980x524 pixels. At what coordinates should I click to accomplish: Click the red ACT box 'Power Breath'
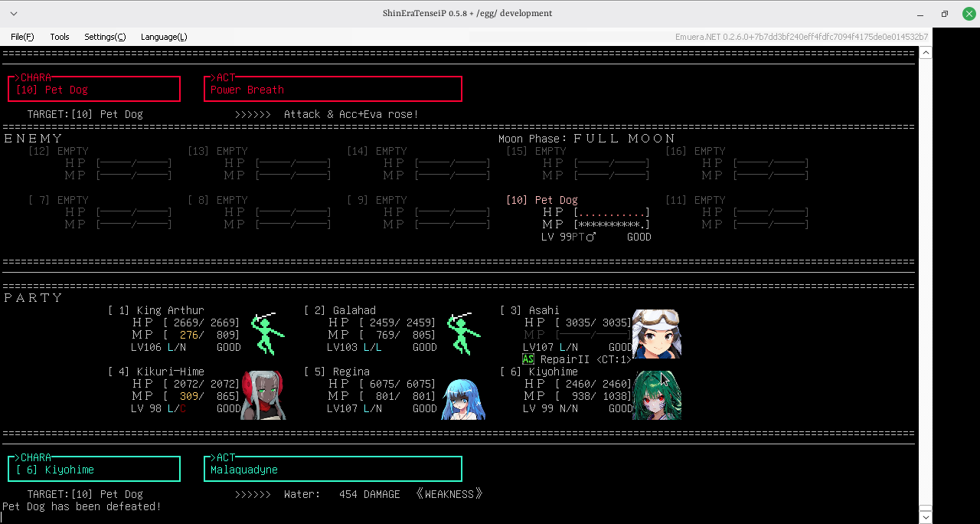click(x=333, y=89)
